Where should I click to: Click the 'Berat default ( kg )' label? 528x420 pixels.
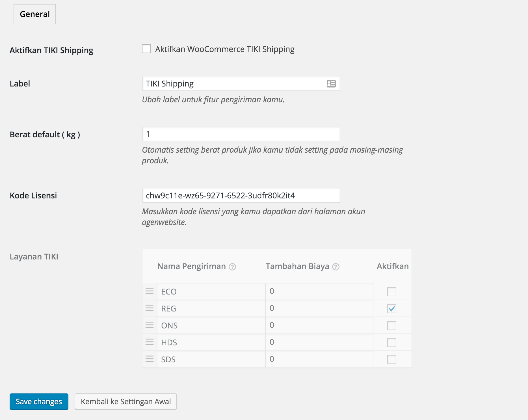tap(45, 135)
